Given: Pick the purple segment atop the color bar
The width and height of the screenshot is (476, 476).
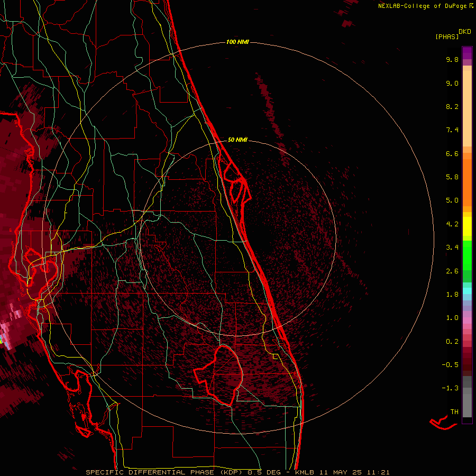Looking at the screenshot, I should pos(467,53).
